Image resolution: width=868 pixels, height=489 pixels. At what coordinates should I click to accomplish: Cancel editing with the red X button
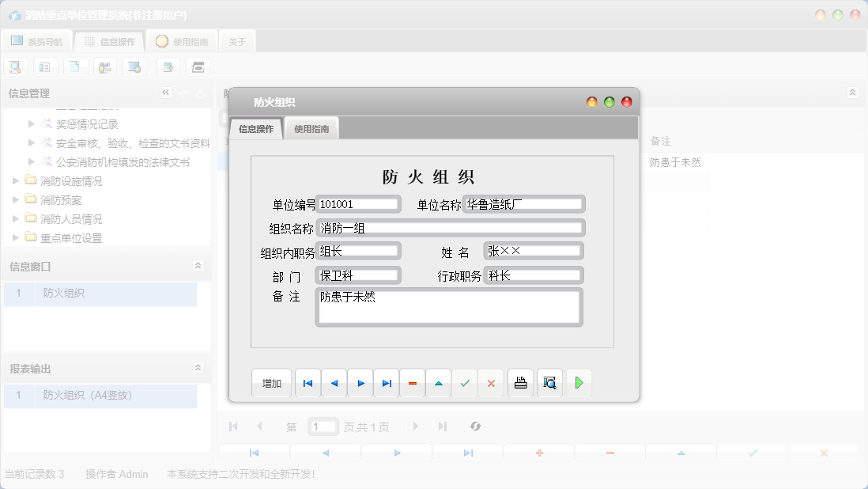[491, 383]
